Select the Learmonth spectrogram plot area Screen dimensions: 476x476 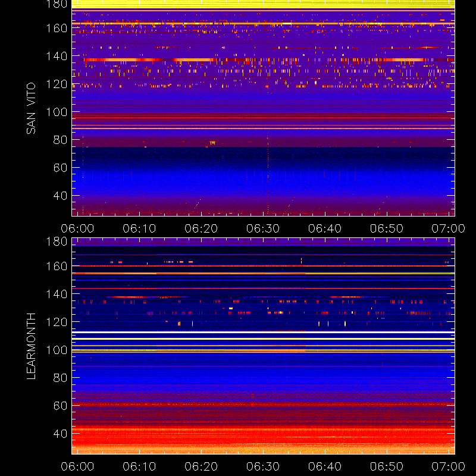[263, 346]
